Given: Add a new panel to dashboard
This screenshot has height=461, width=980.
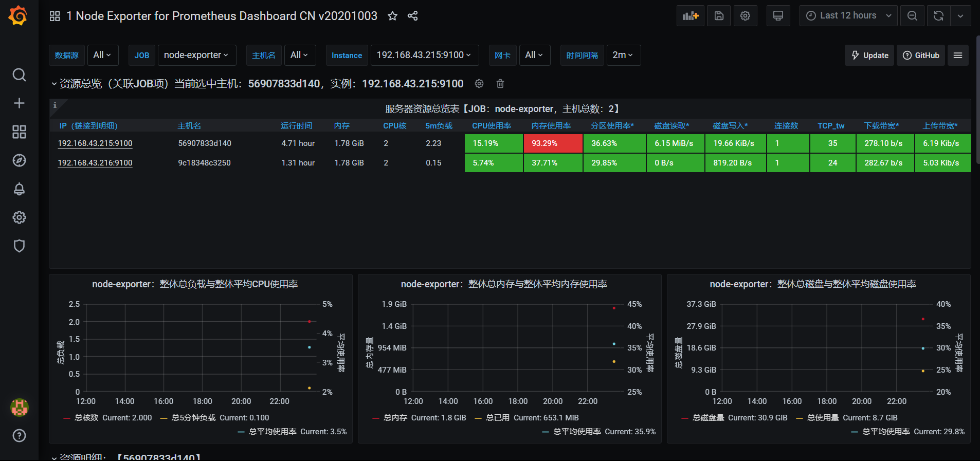Looking at the screenshot, I should pyautogui.click(x=691, y=16).
